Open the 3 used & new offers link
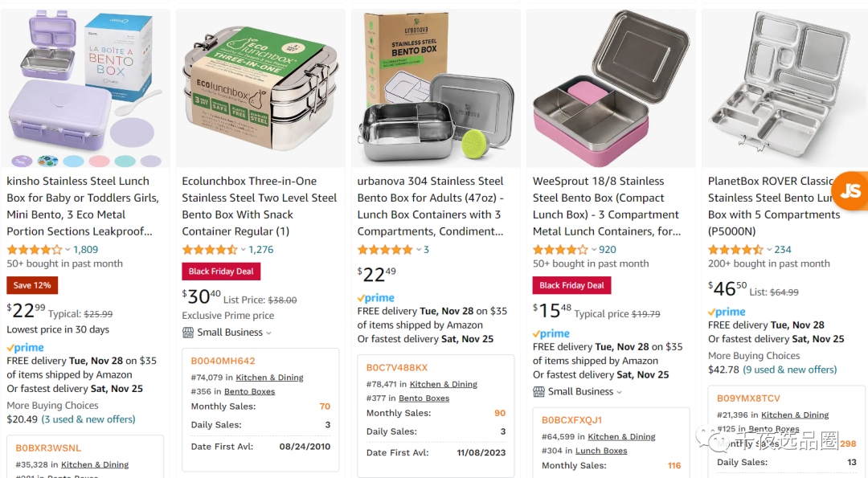The height and width of the screenshot is (478, 868). pyautogui.click(x=88, y=419)
